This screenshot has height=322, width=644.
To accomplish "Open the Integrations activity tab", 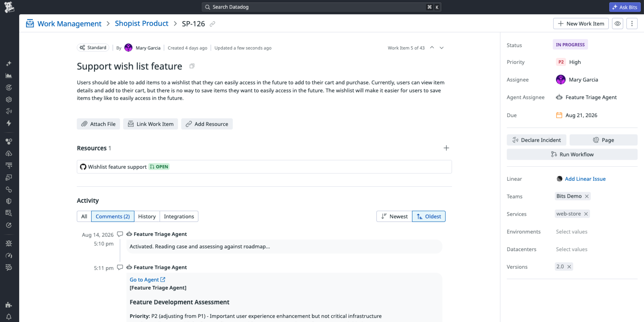I will click(179, 216).
